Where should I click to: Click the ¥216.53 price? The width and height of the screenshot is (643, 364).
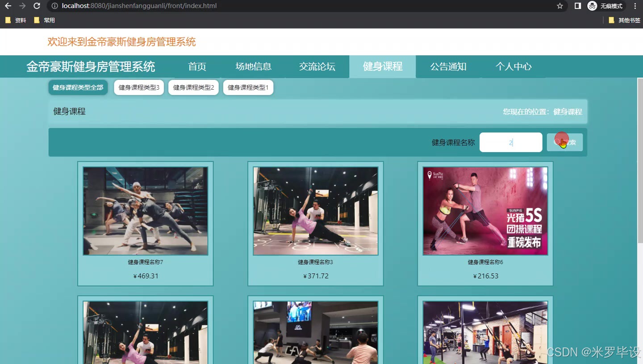pyautogui.click(x=486, y=276)
